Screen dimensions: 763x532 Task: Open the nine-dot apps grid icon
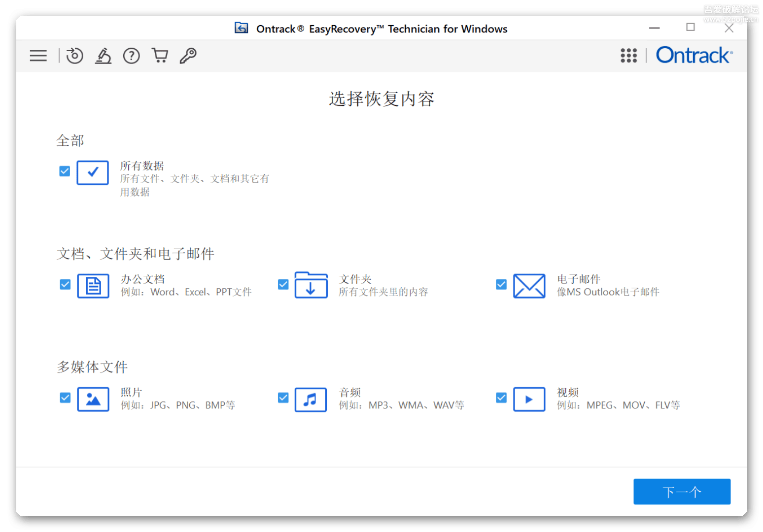coord(628,56)
